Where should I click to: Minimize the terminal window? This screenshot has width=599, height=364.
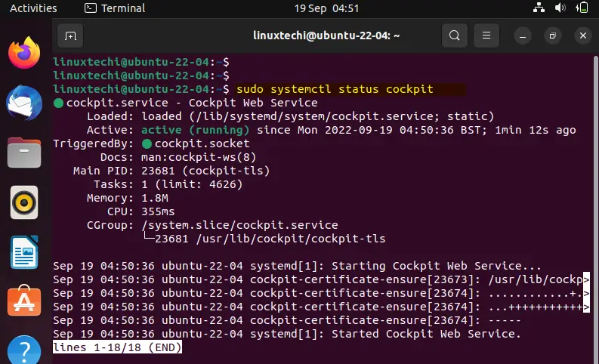[523, 36]
